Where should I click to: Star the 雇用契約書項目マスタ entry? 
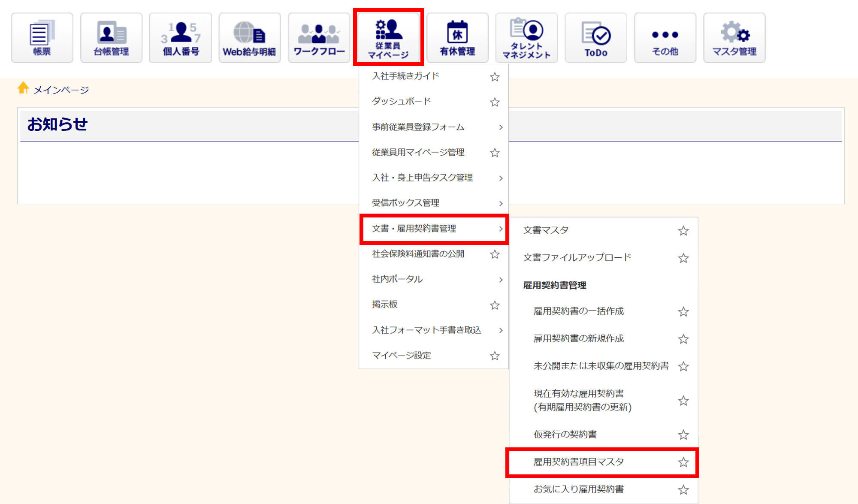(x=683, y=462)
